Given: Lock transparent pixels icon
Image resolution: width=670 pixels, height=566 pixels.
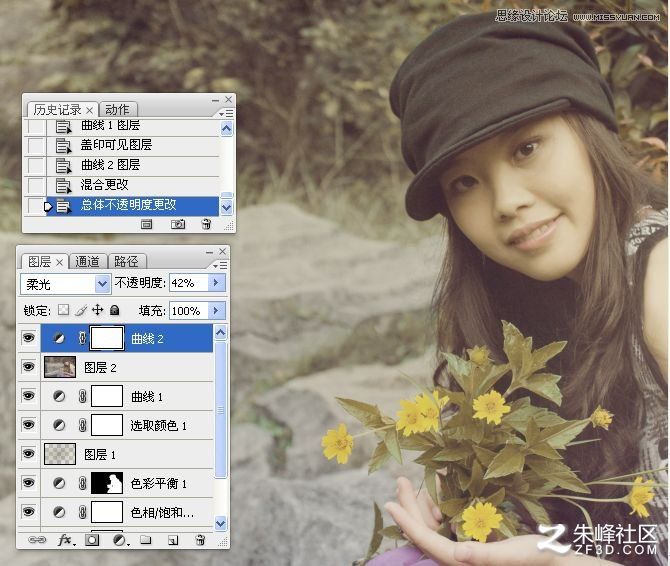Looking at the screenshot, I should [x=63, y=310].
